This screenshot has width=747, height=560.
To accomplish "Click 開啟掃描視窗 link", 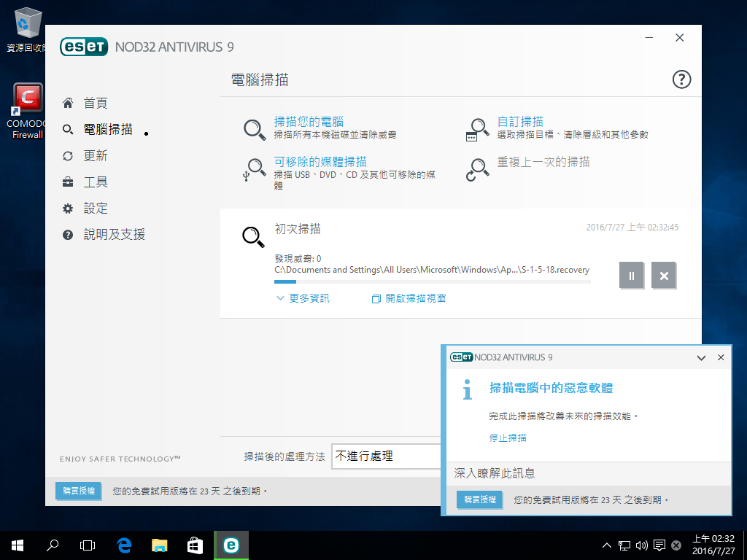I will pyautogui.click(x=409, y=298).
